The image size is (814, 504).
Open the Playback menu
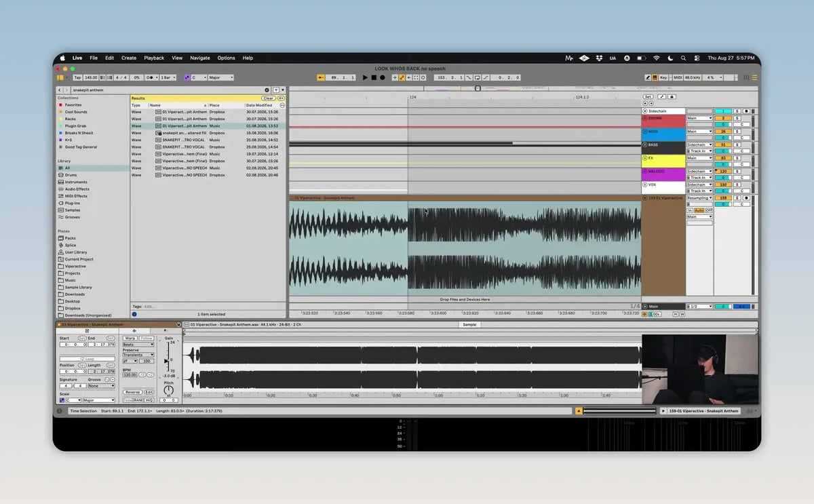click(x=154, y=58)
